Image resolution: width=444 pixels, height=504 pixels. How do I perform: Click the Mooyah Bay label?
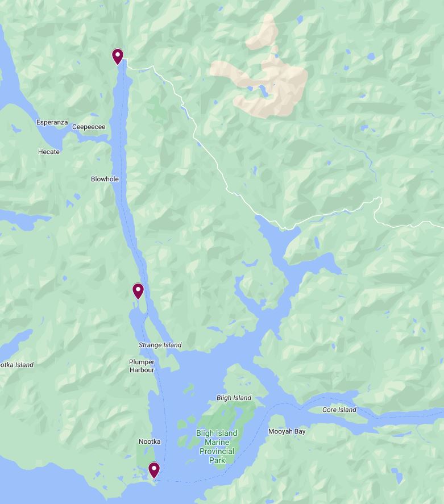point(287,431)
